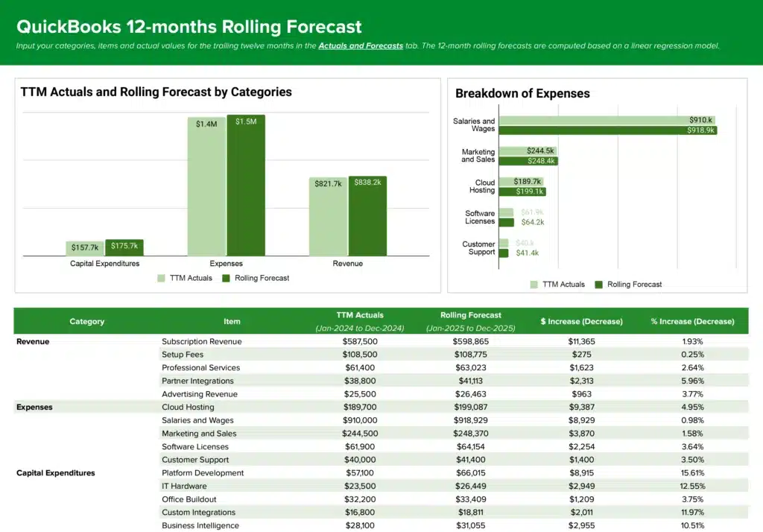Select the Subscription Revenue item cell
The image size is (763, 532).
(201, 342)
